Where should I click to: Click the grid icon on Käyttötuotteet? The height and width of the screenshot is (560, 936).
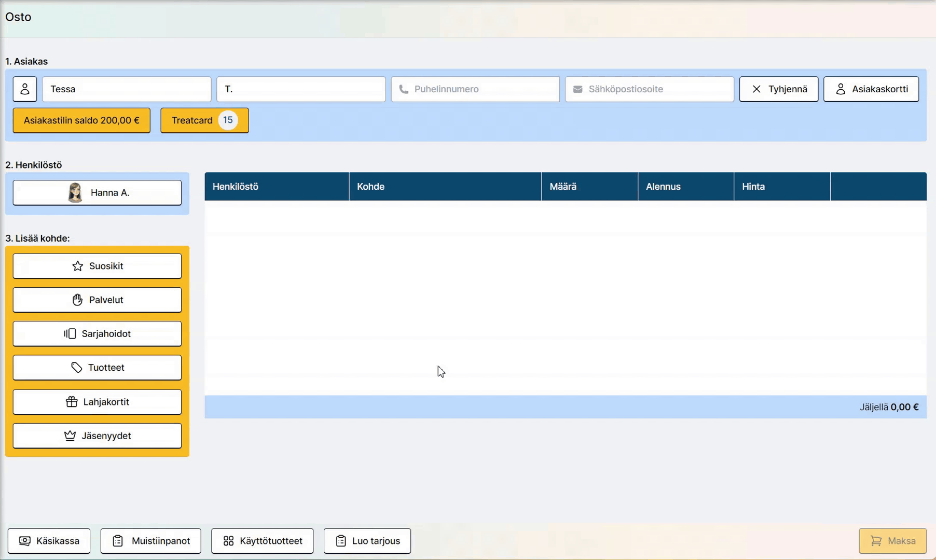pos(228,541)
